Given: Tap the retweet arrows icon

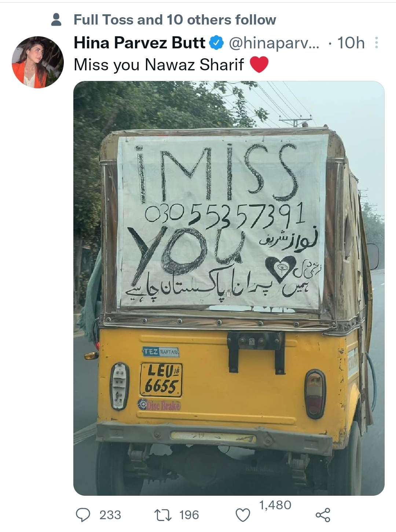Looking at the screenshot, I should click(163, 515).
